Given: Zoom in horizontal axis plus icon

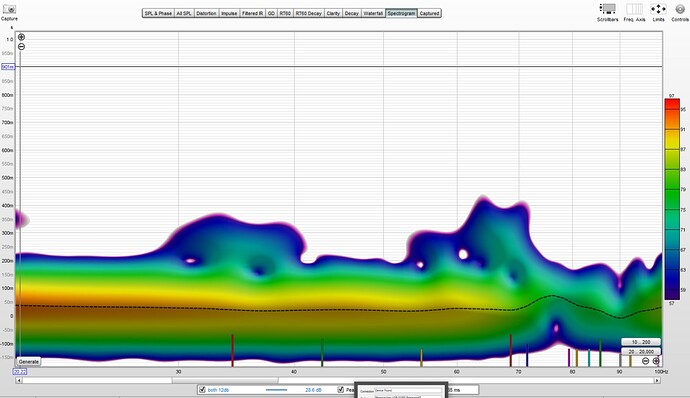Looking at the screenshot, I should (656, 361).
